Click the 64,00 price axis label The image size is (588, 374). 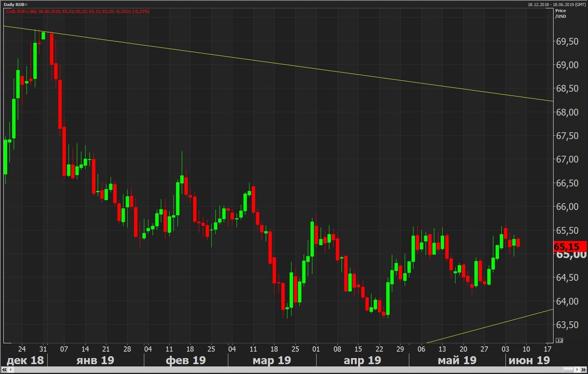pos(567,301)
